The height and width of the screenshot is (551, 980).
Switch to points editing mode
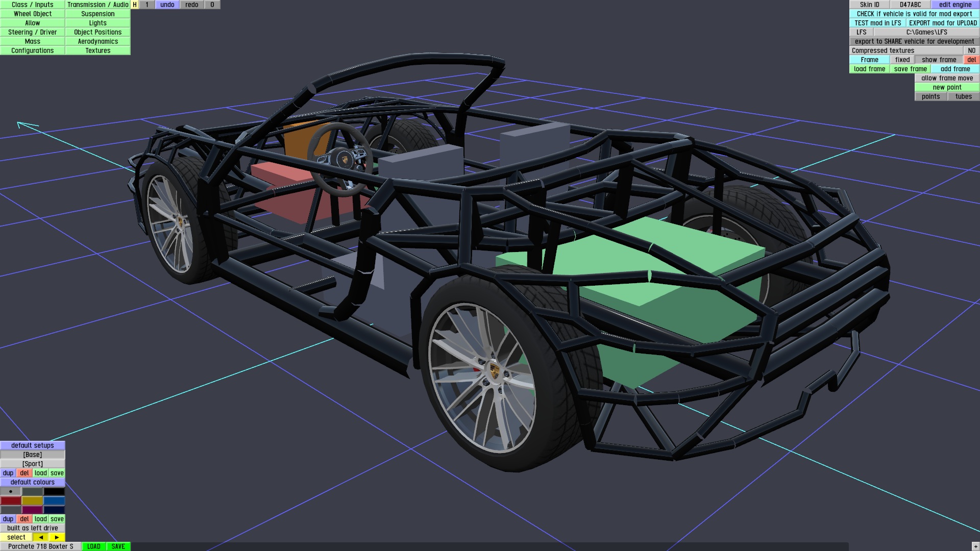click(x=930, y=96)
